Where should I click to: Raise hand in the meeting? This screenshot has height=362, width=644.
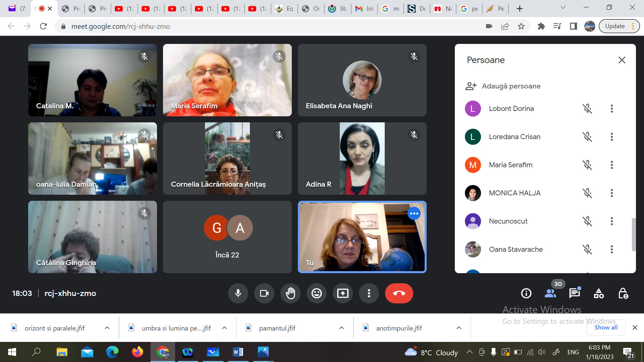tap(290, 293)
